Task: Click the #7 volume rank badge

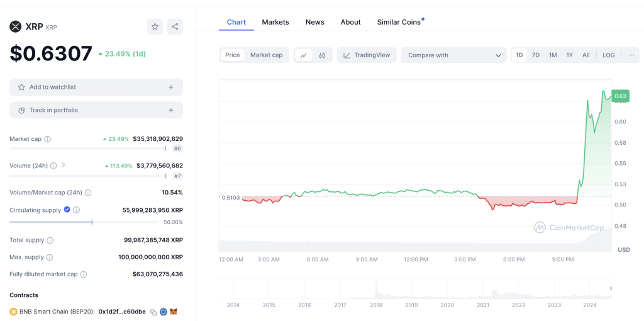Action: tap(177, 176)
